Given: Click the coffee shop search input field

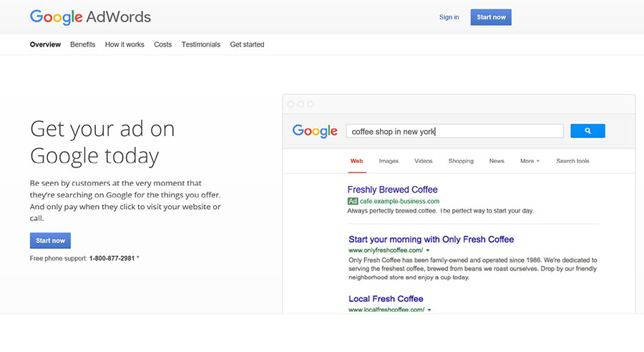Looking at the screenshot, I should 454,132.
